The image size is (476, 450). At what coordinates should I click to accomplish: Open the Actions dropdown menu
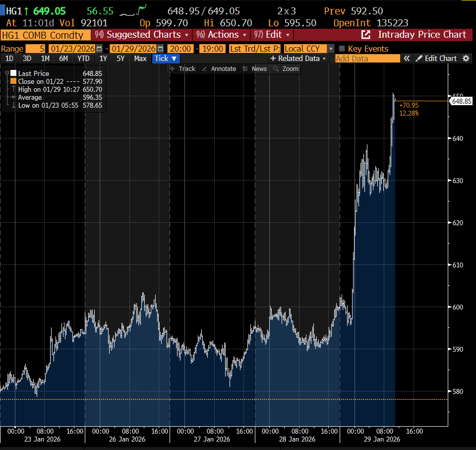point(221,35)
